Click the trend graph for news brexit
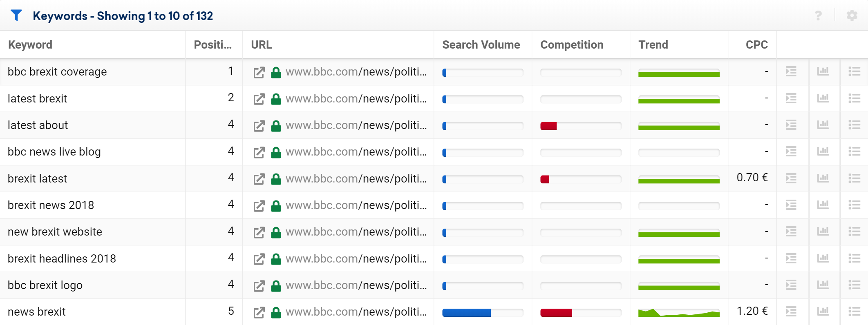The image size is (868, 325). click(x=679, y=313)
